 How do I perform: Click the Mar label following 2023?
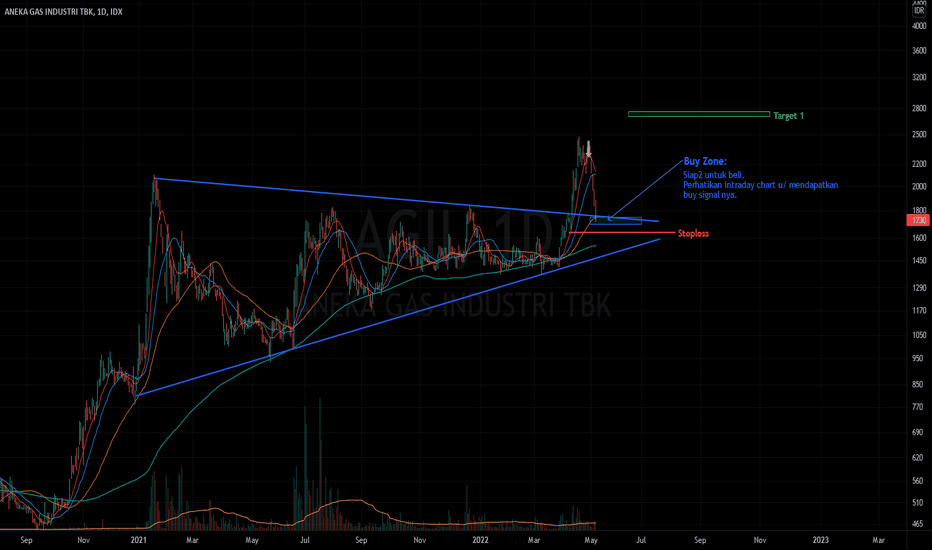pyautogui.click(x=878, y=540)
